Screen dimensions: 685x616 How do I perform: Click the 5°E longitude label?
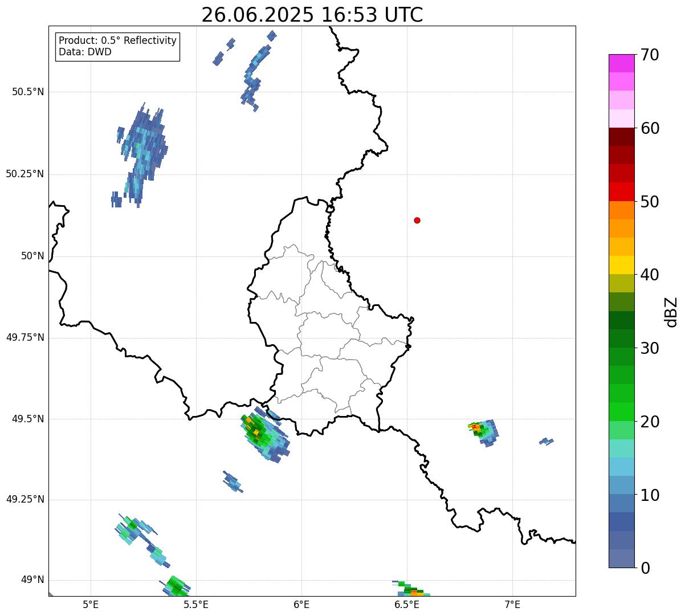(91, 604)
